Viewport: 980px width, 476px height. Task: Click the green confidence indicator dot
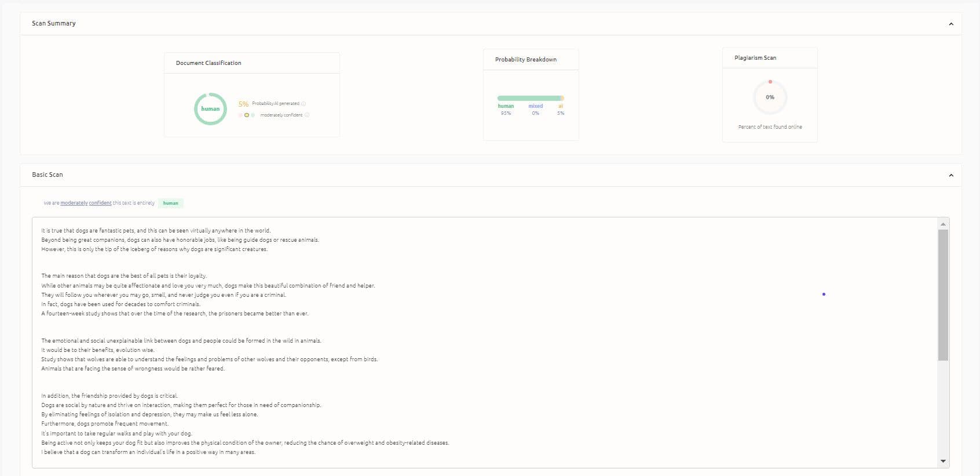point(253,115)
